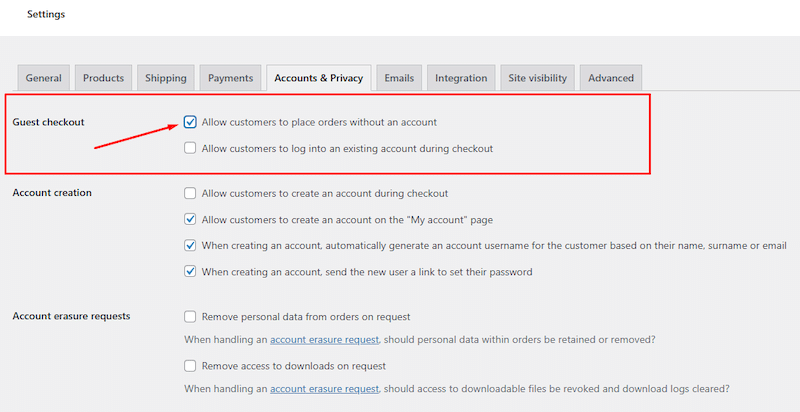This screenshot has height=412, width=800.
Task: Switch to the Integration tab
Action: click(461, 78)
